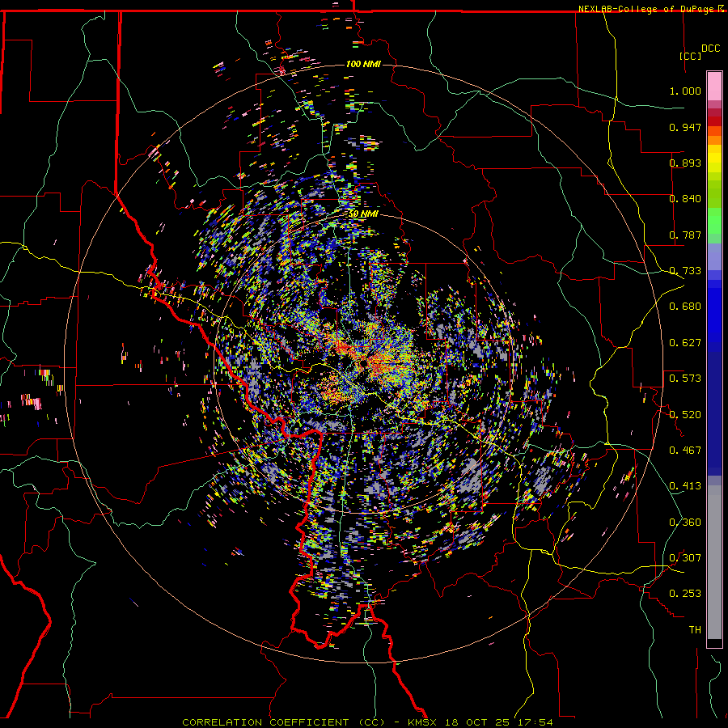Select the 0.947 legend value
Screen dimensions: 728x728
coord(685,127)
